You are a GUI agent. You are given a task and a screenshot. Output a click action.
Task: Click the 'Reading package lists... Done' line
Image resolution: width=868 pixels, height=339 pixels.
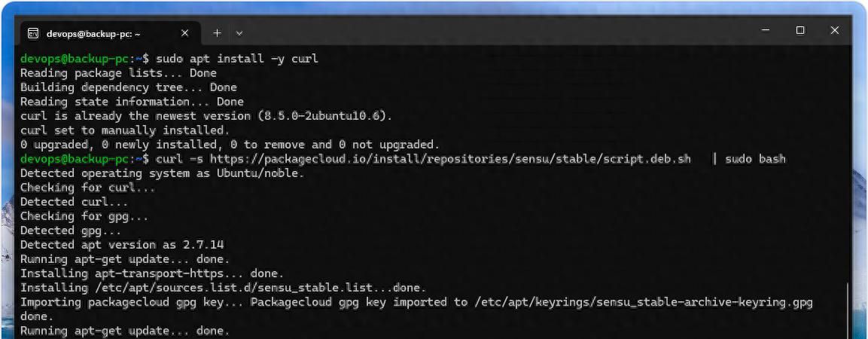[x=118, y=73]
